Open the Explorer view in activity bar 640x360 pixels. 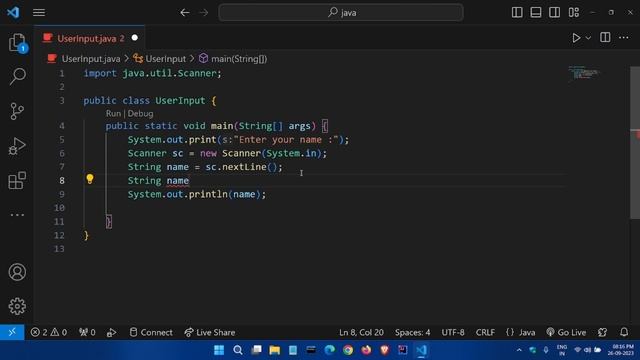click(x=17, y=42)
